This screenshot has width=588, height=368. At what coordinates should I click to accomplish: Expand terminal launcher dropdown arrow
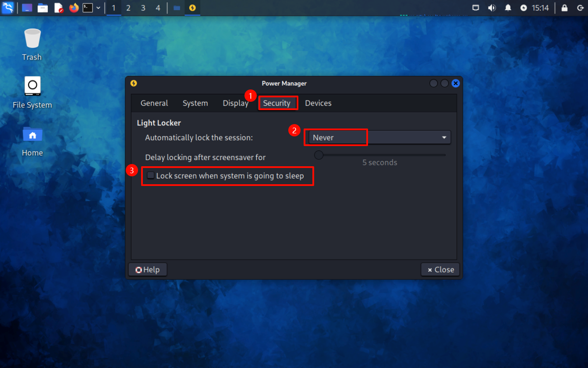click(98, 8)
